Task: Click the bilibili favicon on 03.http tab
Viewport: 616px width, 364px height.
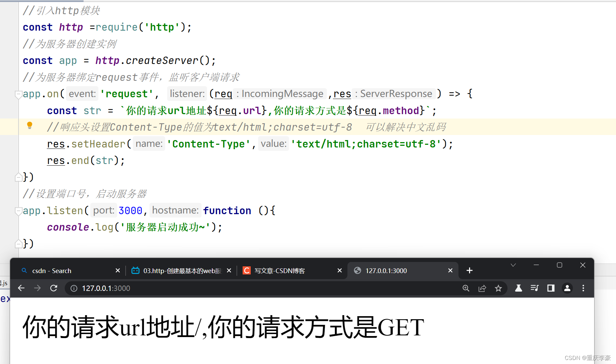Action: tap(135, 270)
